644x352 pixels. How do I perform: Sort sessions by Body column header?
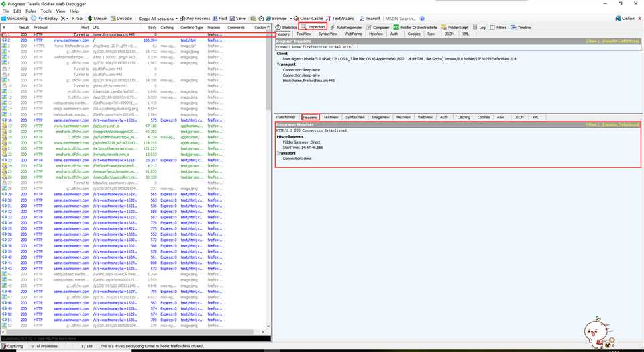point(152,27)
